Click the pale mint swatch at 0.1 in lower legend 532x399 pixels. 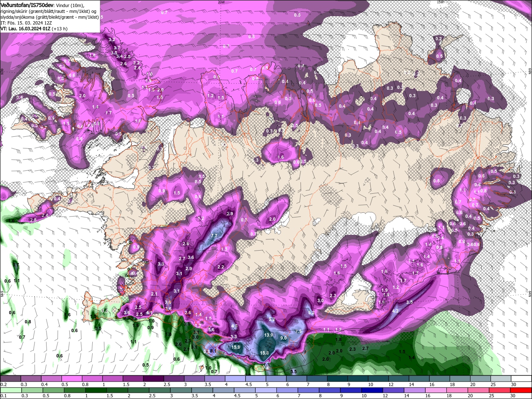[11, 390]
